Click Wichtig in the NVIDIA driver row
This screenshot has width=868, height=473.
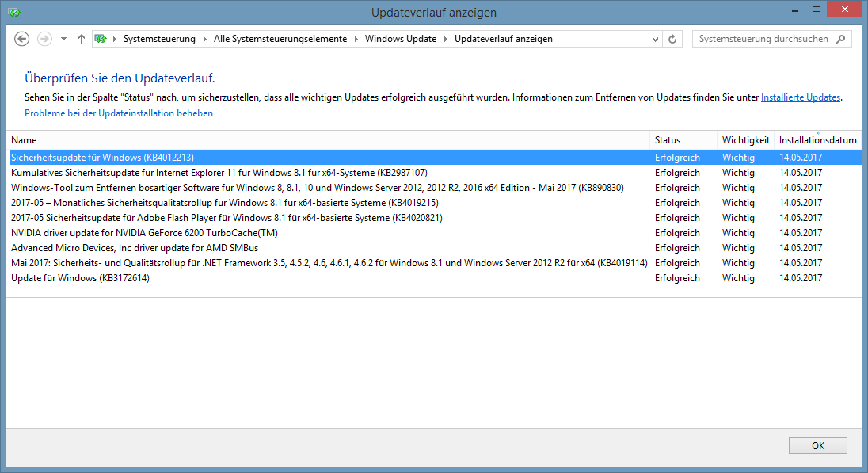(738, 233)
